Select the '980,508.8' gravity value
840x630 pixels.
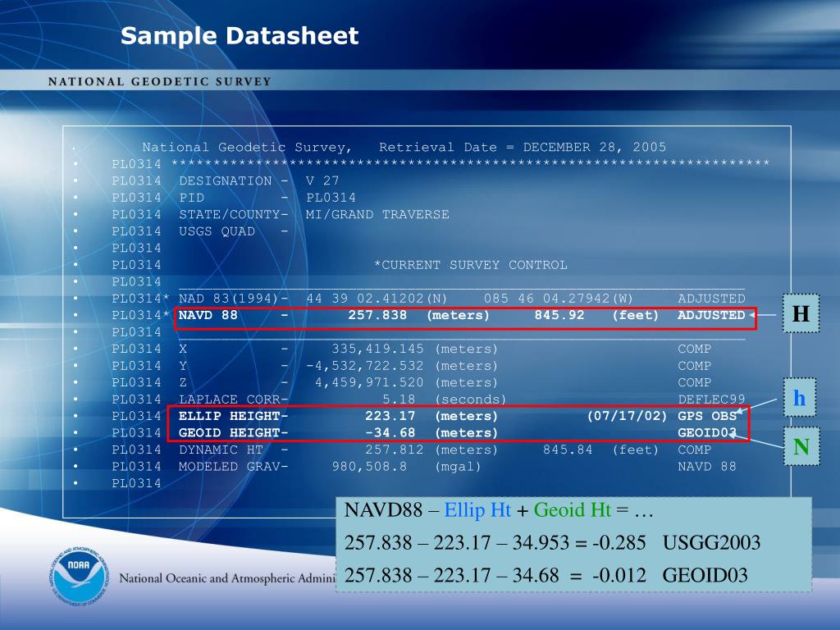369,467
